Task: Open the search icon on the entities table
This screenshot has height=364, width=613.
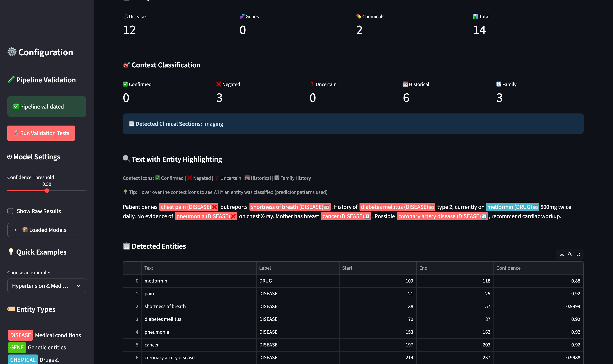Action: pyautogui.click(x=570, y=254)
